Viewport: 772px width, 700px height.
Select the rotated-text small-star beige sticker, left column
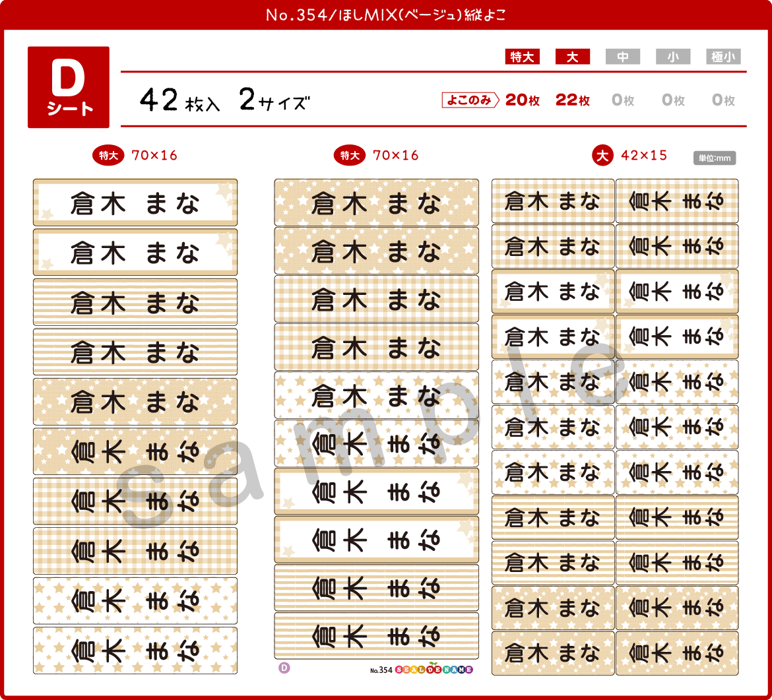(135, 451)
